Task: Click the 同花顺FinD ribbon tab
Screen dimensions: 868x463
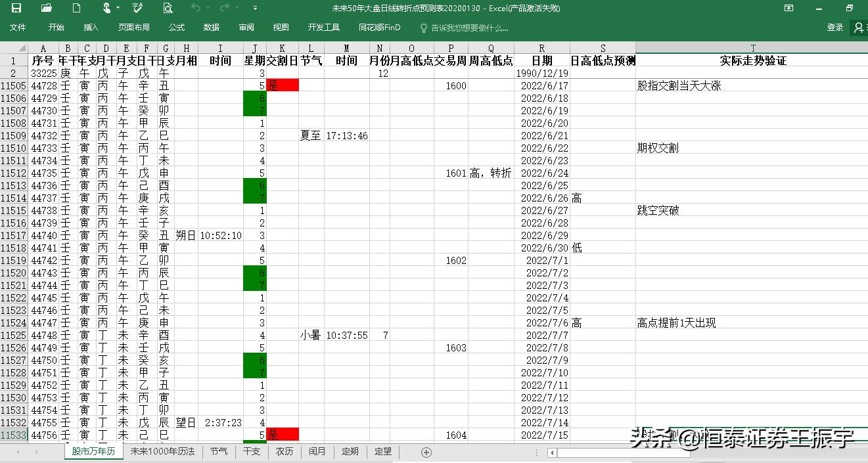Action: coord(378,28)
